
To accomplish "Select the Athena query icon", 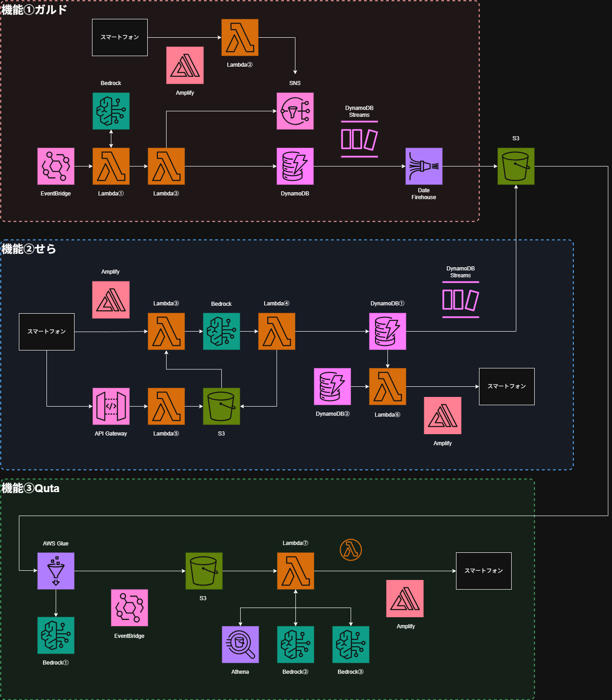I will [x=240, y=644].
